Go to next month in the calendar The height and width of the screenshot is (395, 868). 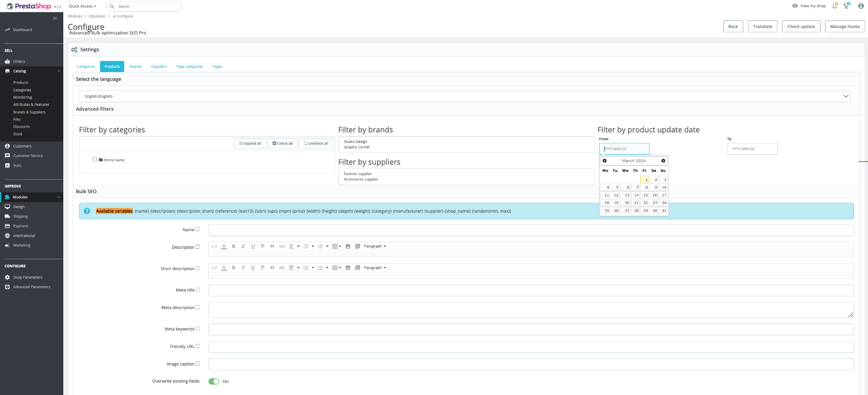coord(663,161)
